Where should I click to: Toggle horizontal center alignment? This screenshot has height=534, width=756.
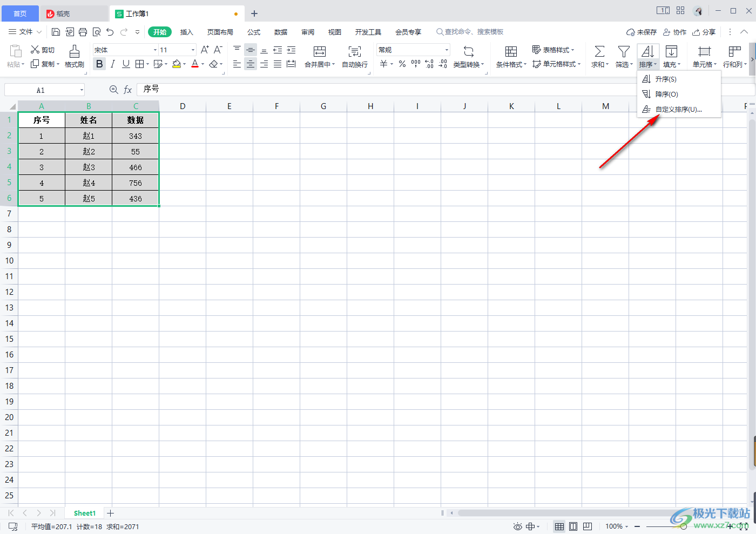(x=251, y=64)
